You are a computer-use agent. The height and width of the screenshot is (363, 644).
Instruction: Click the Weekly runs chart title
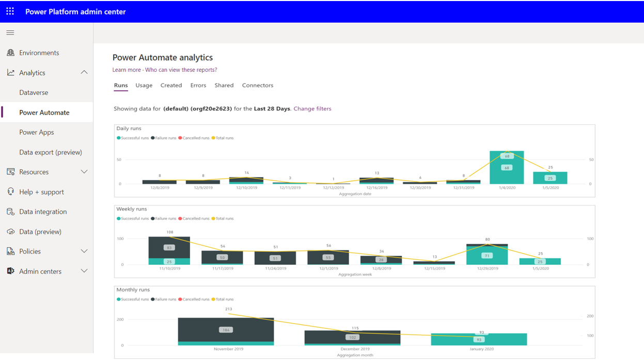(132, 209)
